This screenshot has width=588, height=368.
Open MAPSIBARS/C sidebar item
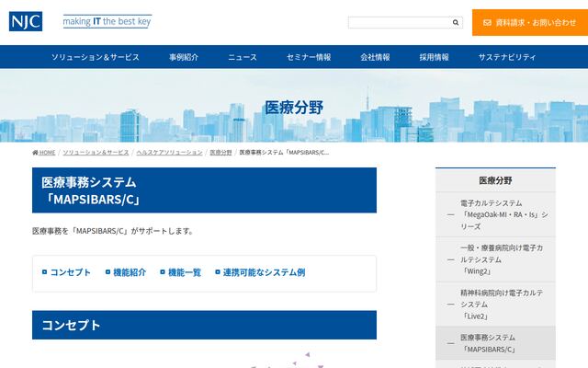click(495, 343)
